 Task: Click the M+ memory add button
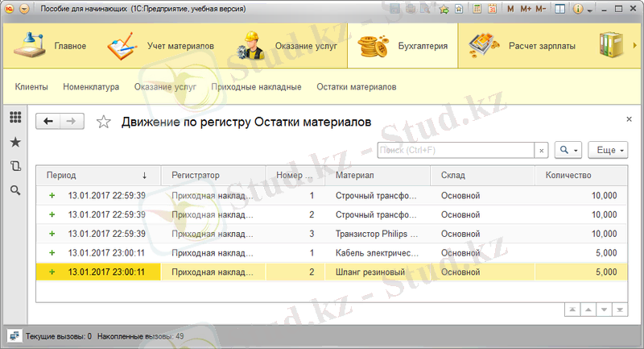point(526,9)
